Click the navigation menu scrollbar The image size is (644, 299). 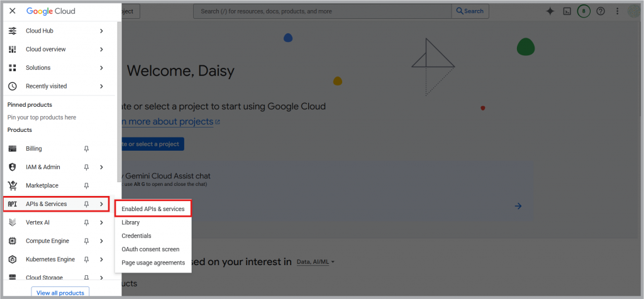pos(119,102)
